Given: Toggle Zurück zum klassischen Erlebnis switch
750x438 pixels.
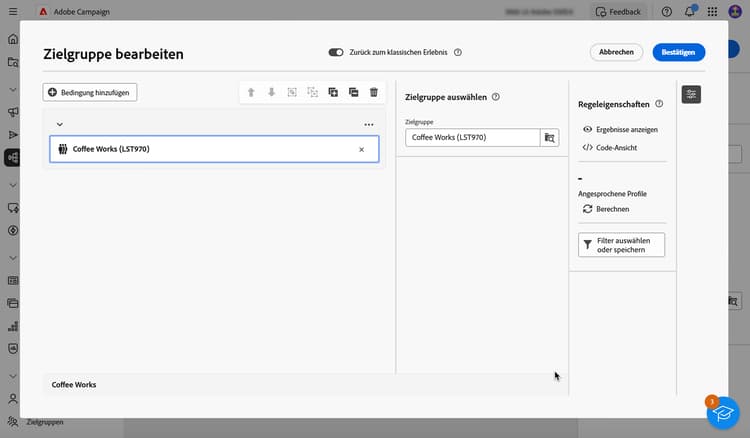Looking at the screenshot, I should 336,52.
